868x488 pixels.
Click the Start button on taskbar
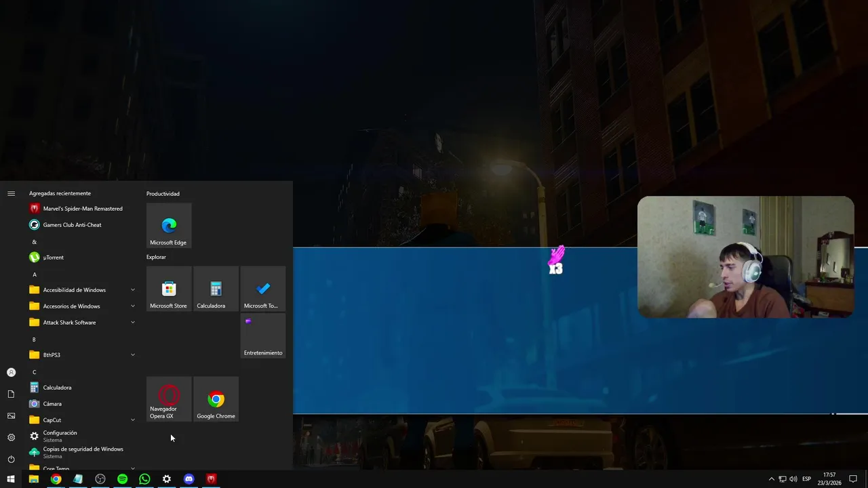point(11,479)
